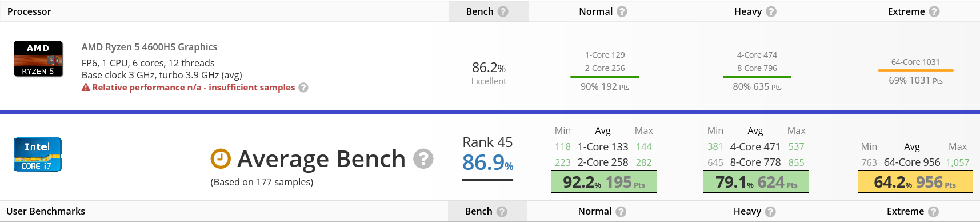
Task: Click the orange clock icon before Average Bench
Action: click(221, 158)
